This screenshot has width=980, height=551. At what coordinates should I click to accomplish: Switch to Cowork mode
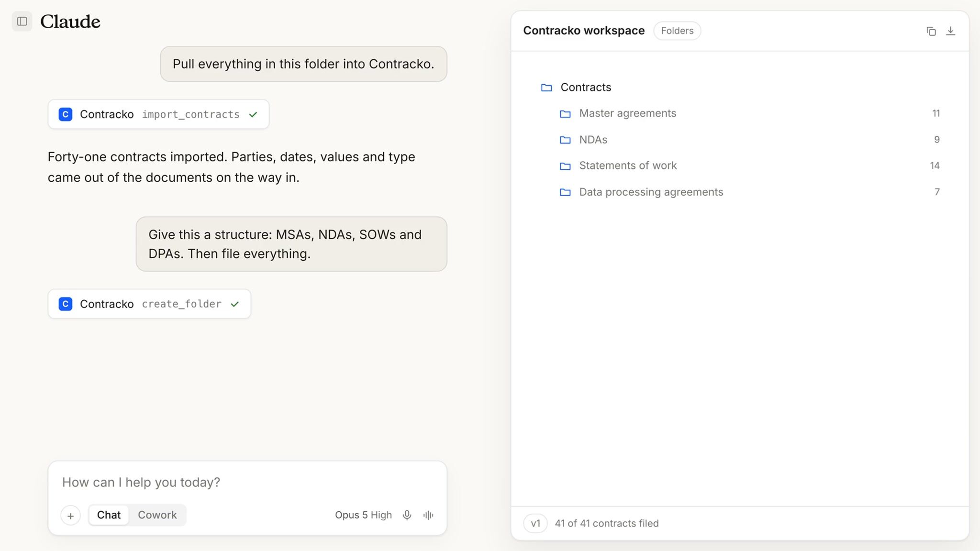point(157,515)
